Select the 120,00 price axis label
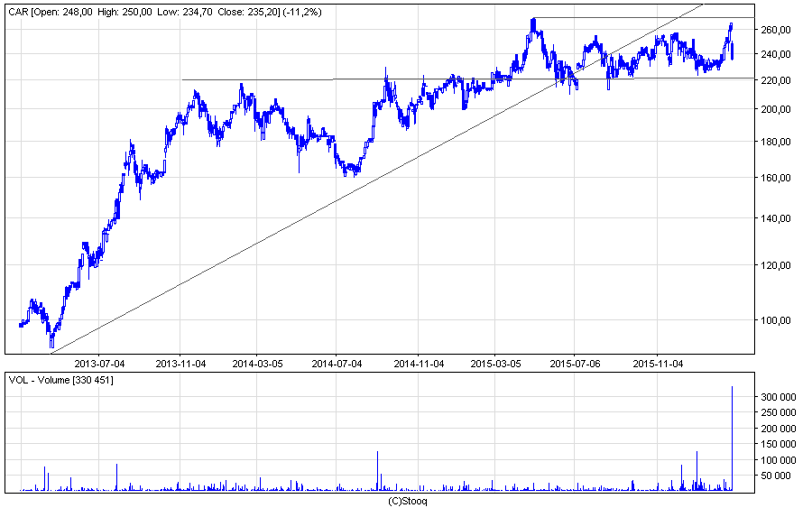This screenshot has height=508, width=812. coord(776,265)
